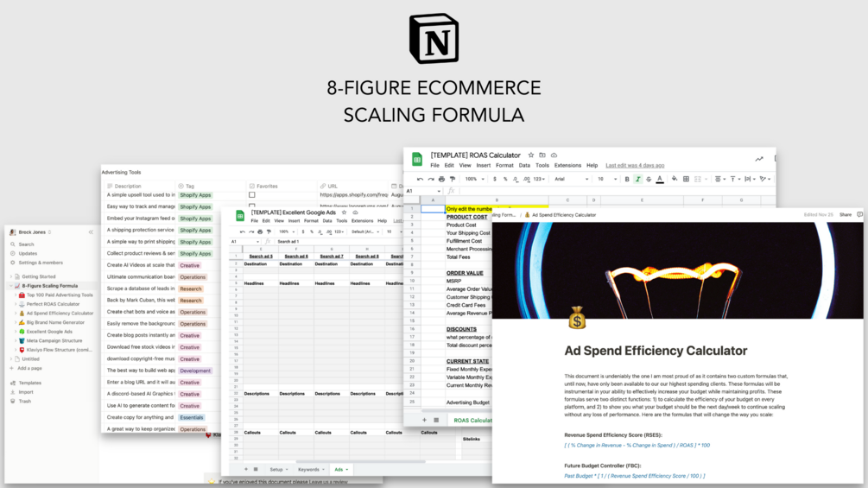The height and width of the screenshot is (488, 868).
Task: Open Help menu in ROAS Calculator
Action: (x=592, y=166)
